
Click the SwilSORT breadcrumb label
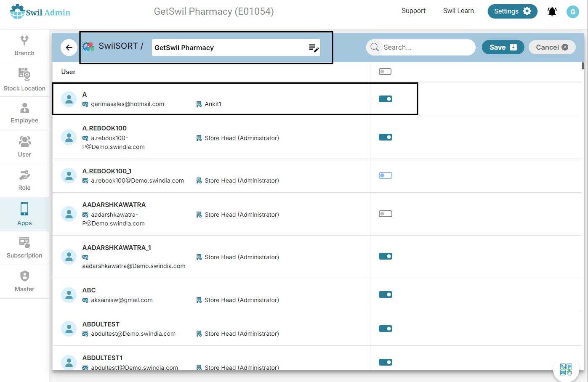click(118, 46)
